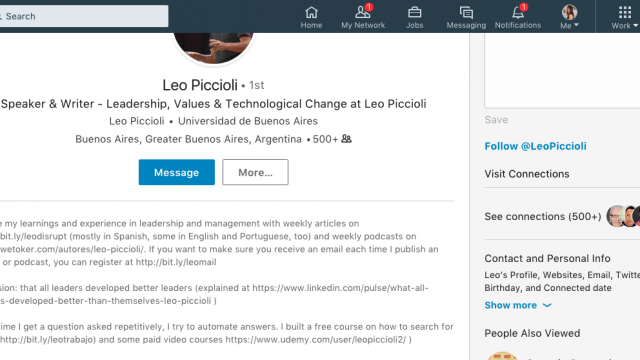Click inside the notes text box
This screenshot has width=640, height=360.
click(562, 70)
